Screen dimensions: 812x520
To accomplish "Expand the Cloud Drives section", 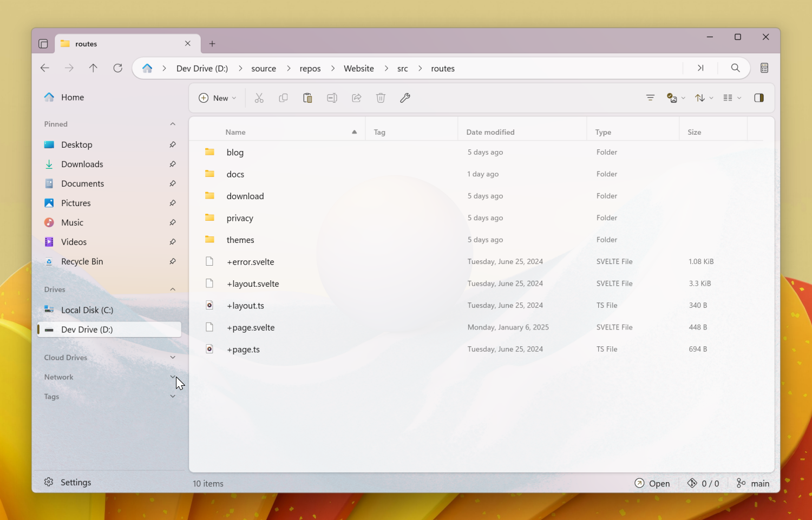I will (x=173, y=358).
